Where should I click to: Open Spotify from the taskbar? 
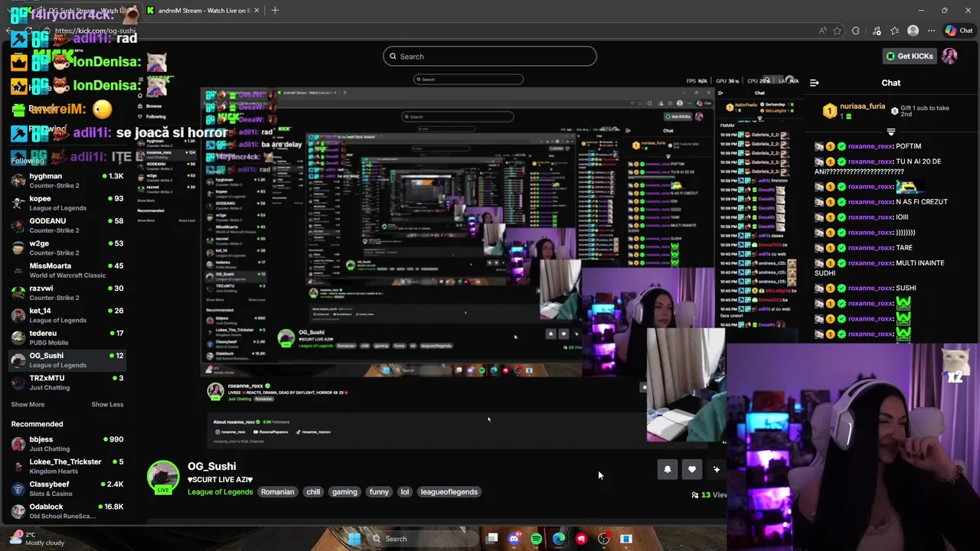tap(536, 539)
